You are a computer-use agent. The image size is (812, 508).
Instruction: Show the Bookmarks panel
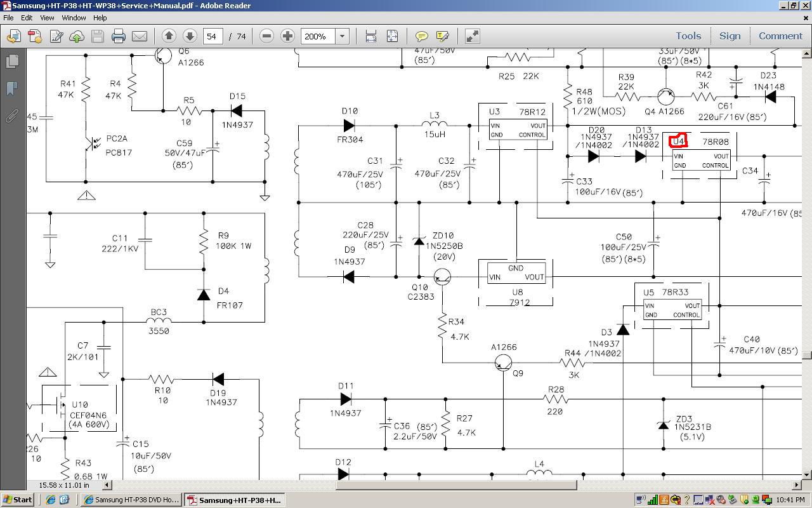click(x=12, y=88)
